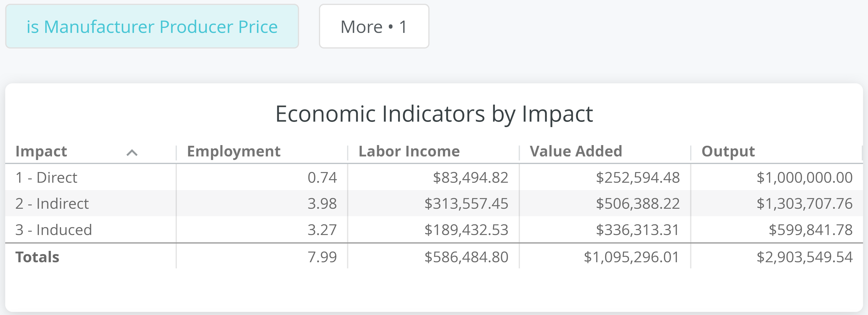The height and width of the screenshot is (315, 868).
Task: Click the 'Economic Indicators by Impact' title
Action: [434, 114]
